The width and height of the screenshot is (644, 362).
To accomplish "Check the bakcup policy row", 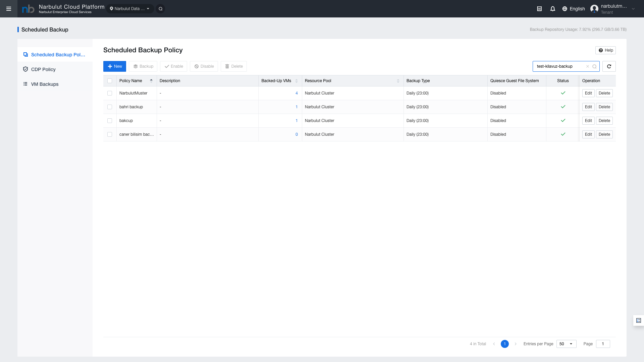I will point(110,121).
